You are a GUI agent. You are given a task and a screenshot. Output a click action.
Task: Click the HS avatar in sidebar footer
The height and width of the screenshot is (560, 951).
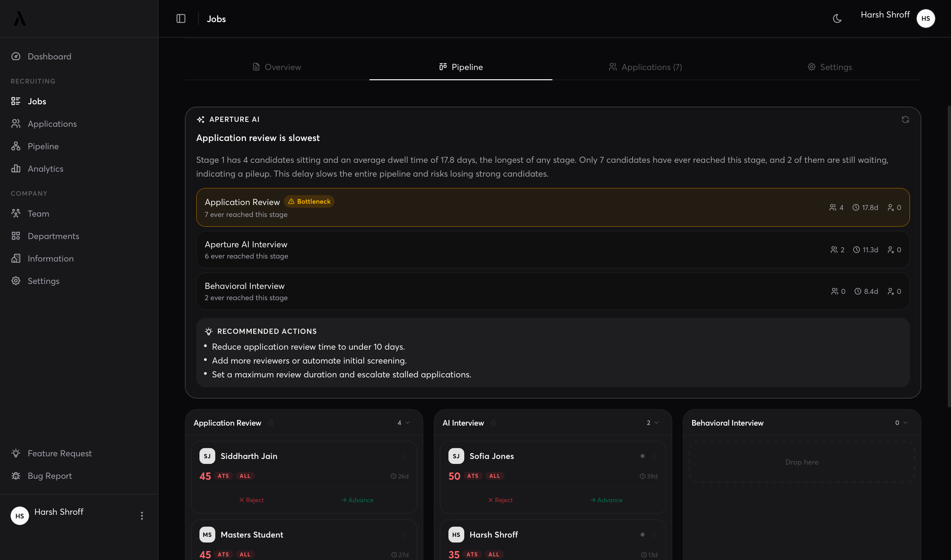19,516
